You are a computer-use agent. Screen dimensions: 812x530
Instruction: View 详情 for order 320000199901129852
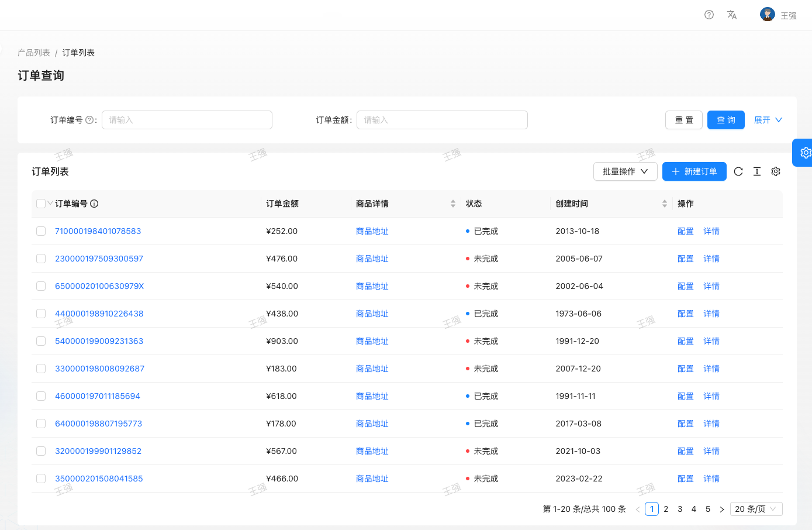[x=711, y=451]
